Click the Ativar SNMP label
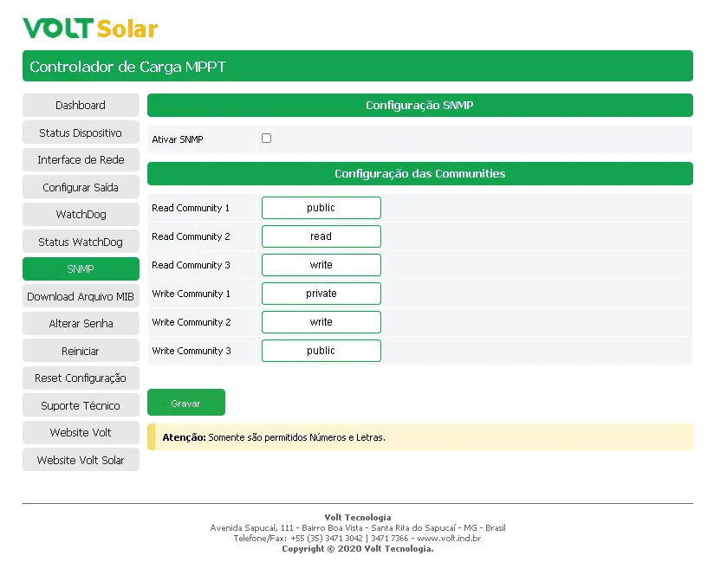The width and height of the screenshot is (714, 588). pos(178,139)
